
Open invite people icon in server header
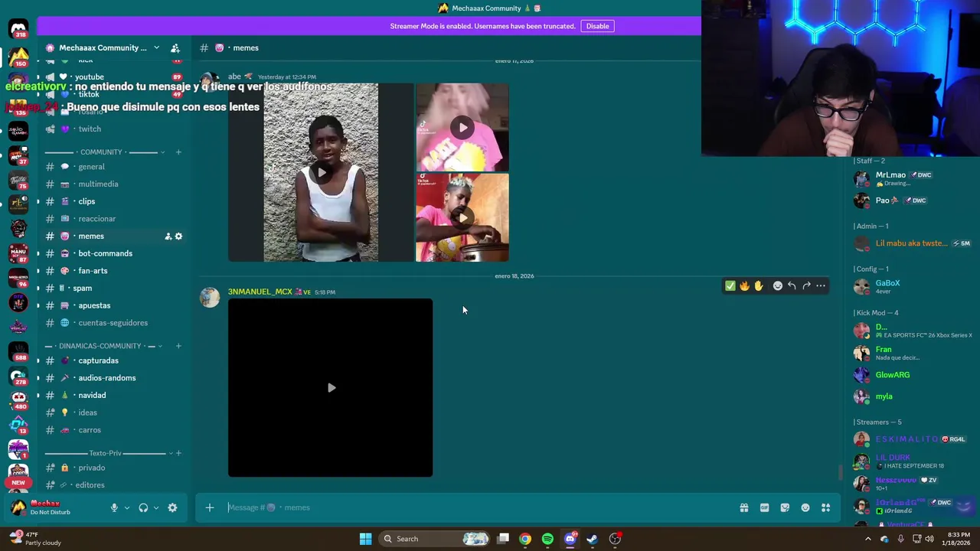175,47
